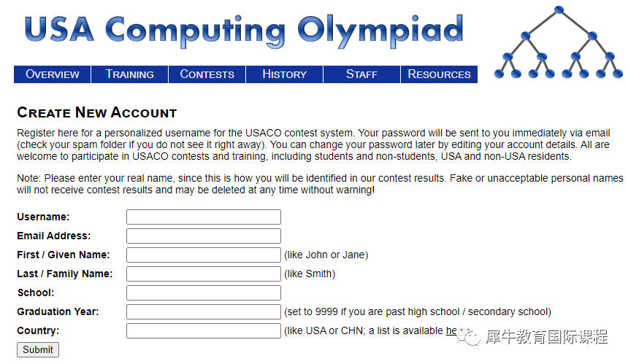Click the Create New Account heading

tap(96, 112)
